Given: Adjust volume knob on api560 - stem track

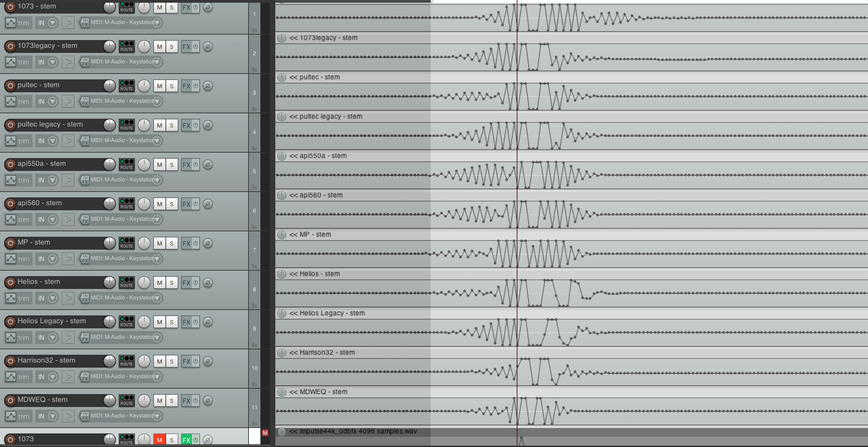Looking at the screenshot, I should (109, 204).
